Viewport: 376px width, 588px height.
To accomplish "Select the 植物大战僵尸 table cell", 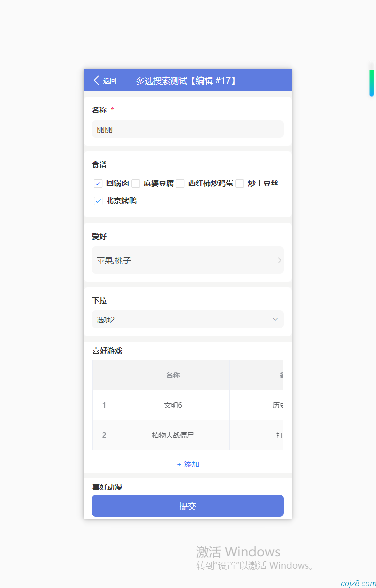I will [x=173, y=435].
